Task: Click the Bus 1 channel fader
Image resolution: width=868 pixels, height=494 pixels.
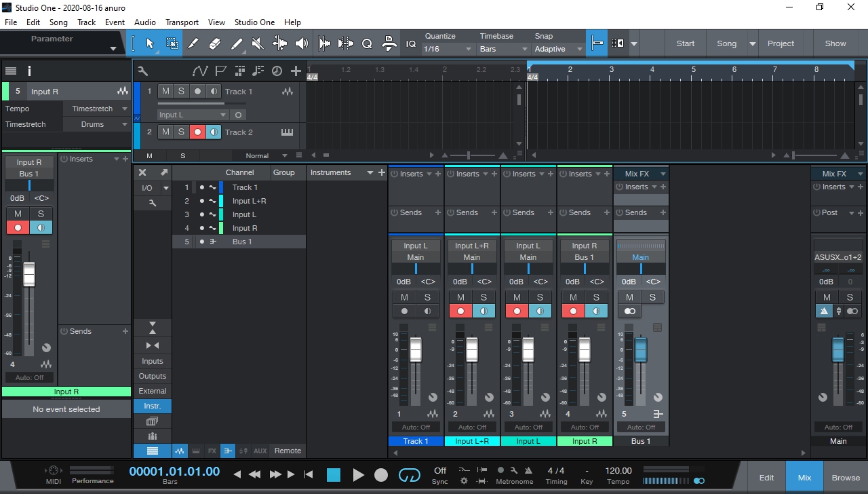Action: coord(641,350)
